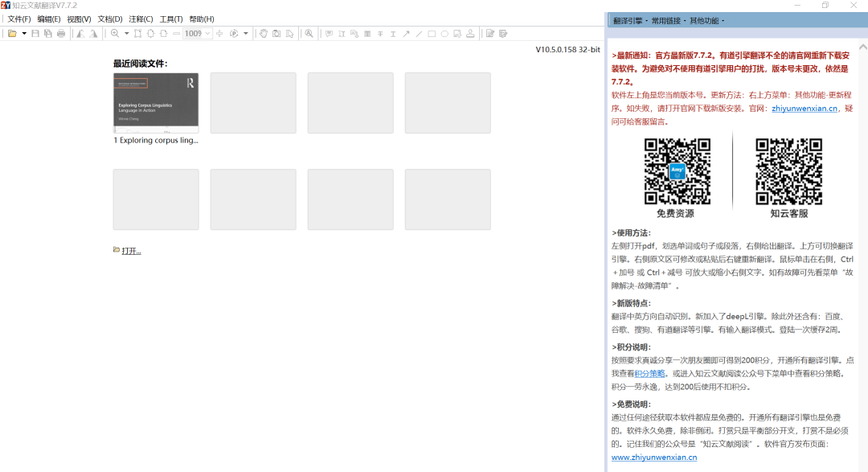Select the rectangle drawing tool

coord(432,34)
